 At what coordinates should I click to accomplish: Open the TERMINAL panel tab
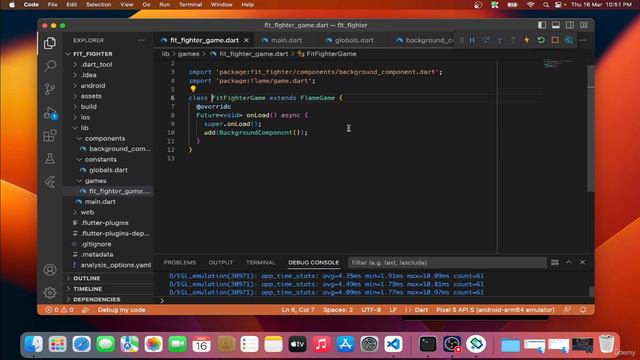[260, 262]
